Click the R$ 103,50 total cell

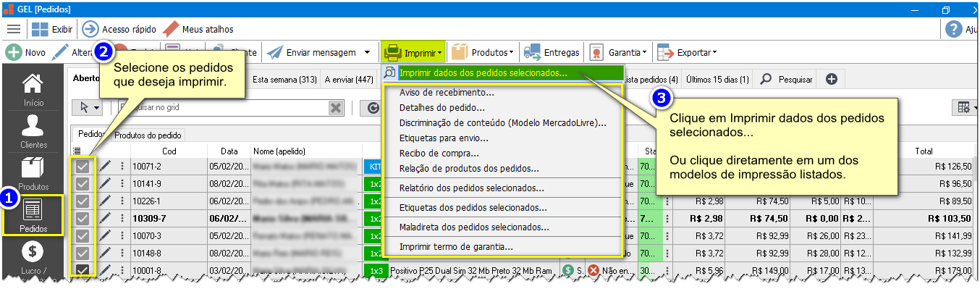(924, 218)
